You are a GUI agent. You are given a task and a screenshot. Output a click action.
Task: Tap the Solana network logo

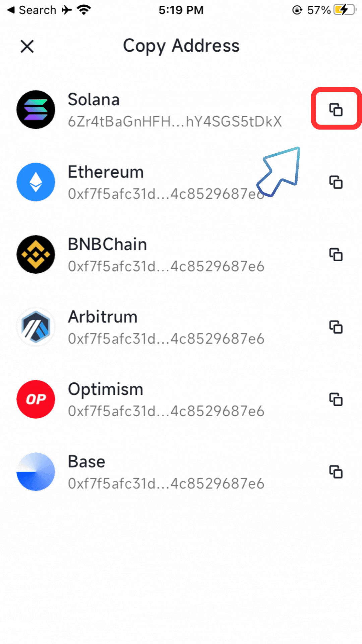point(36,110)
